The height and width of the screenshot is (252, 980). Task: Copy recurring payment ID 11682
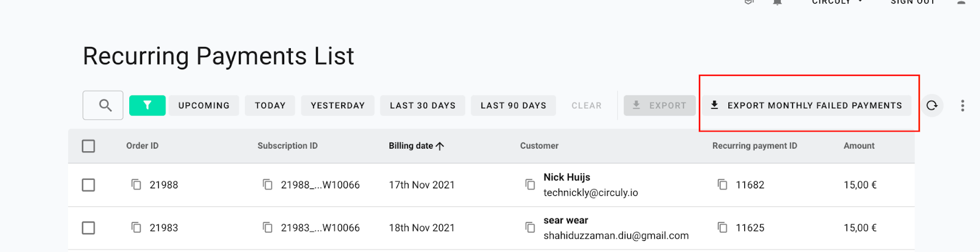tap(723, 184)
